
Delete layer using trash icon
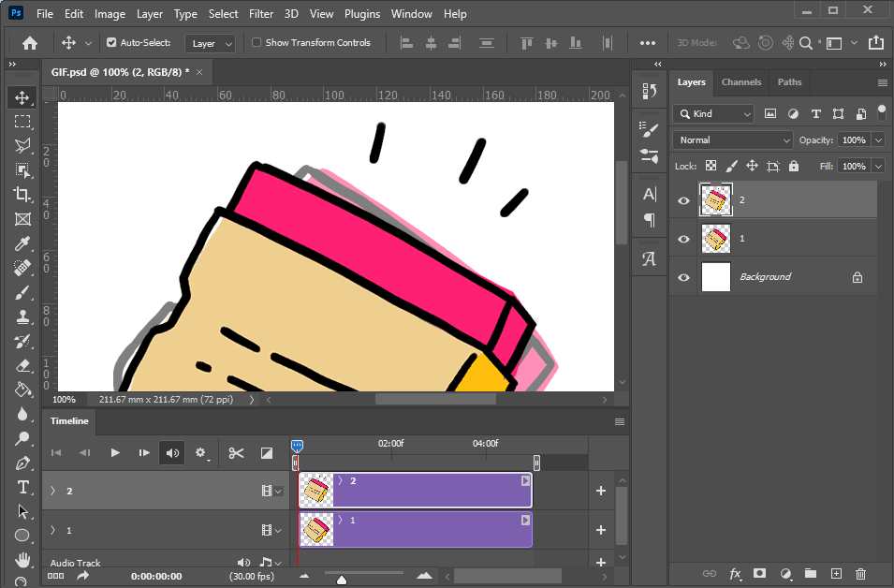click(861, 573)
